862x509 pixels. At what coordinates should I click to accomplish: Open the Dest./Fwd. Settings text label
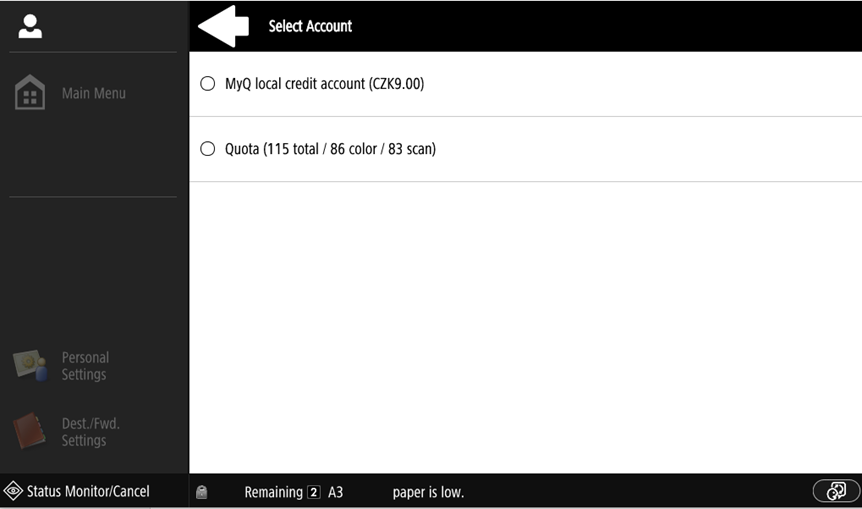point(90,431)
